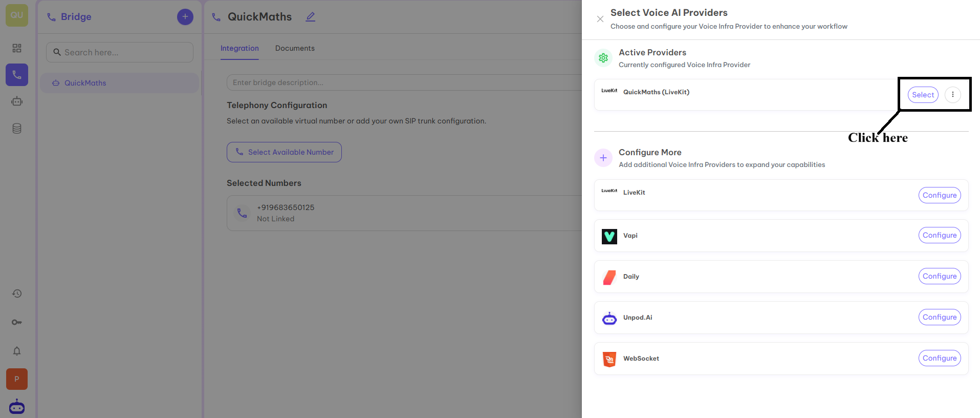Open the robot agents sidebar icon
Screen dimensions: 980x418
[x=17, y=101]
